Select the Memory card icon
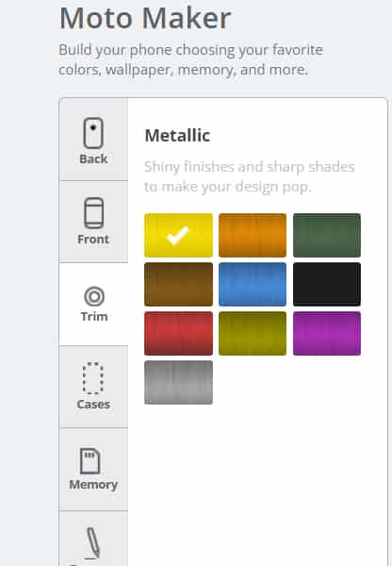 (x=90, y=461)
